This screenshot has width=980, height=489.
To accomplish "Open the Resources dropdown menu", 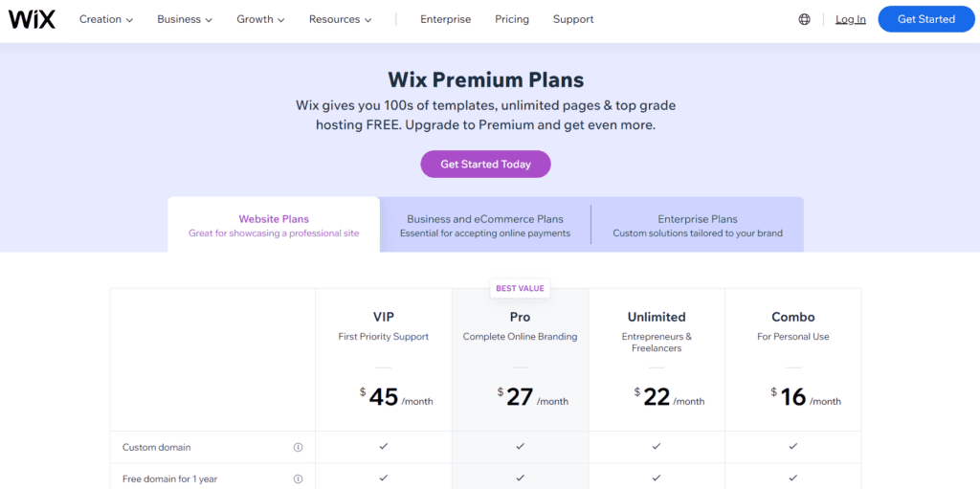I will pos(340,19).
